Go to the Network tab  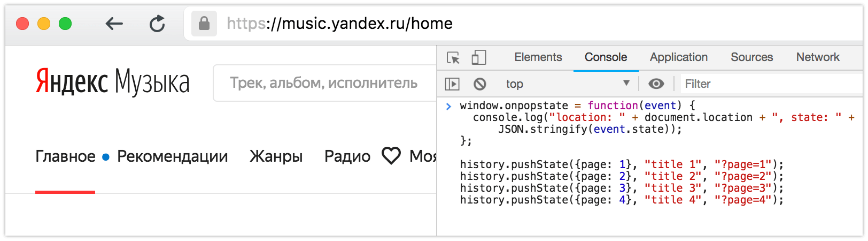tap(817, 57)
